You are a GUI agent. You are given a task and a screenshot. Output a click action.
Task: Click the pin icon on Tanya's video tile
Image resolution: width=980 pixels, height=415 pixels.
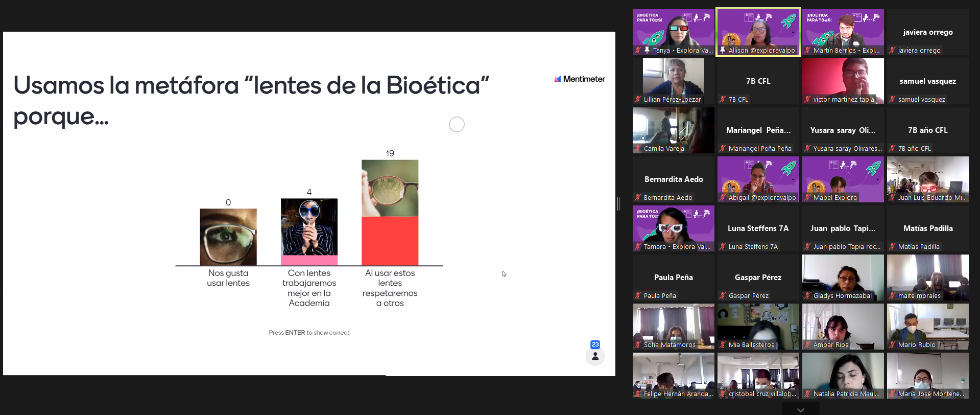pos(647,50)
